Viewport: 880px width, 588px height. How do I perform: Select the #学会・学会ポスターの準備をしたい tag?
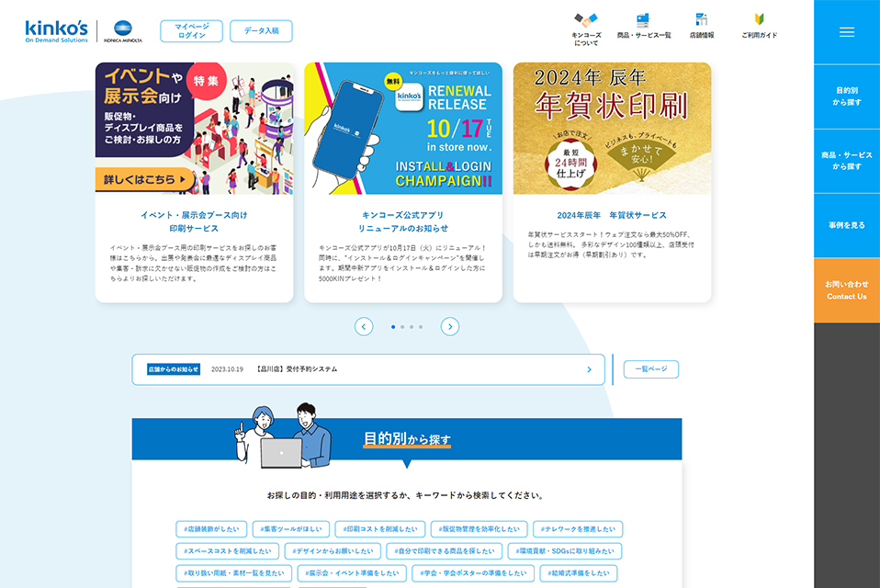pos(473,573)
